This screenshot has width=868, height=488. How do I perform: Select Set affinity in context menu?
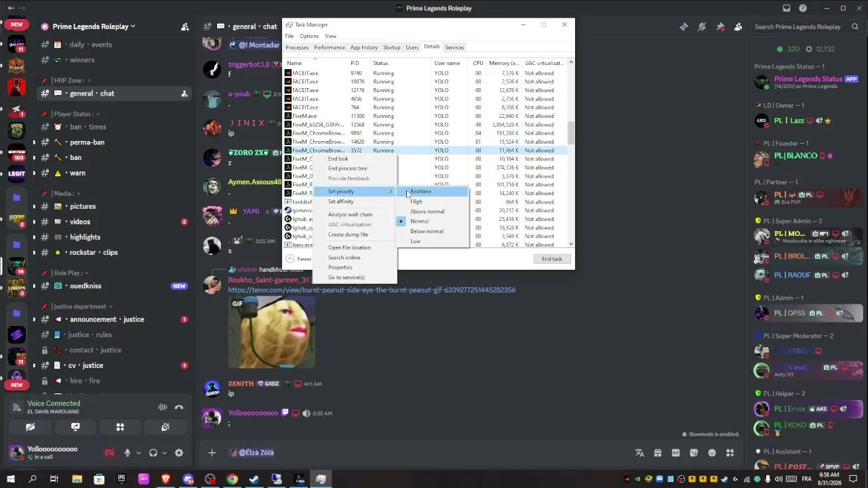click(354, 201)
